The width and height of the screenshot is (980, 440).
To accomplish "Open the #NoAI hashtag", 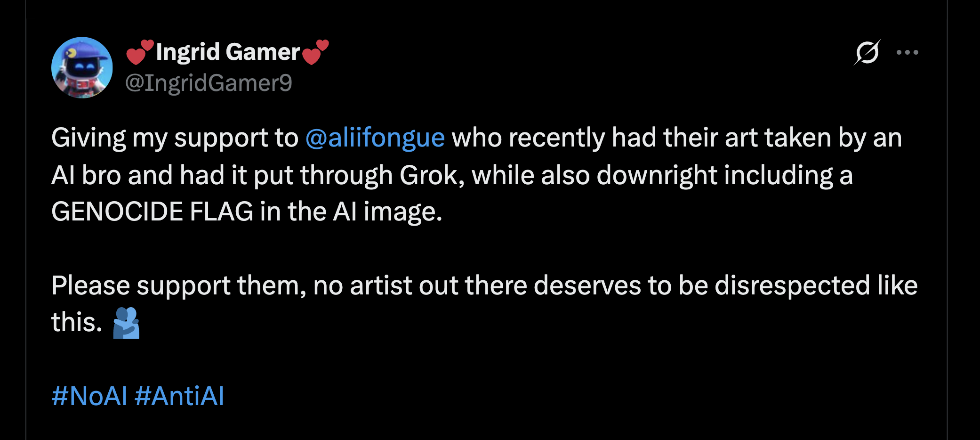I will tap(89, 396).
